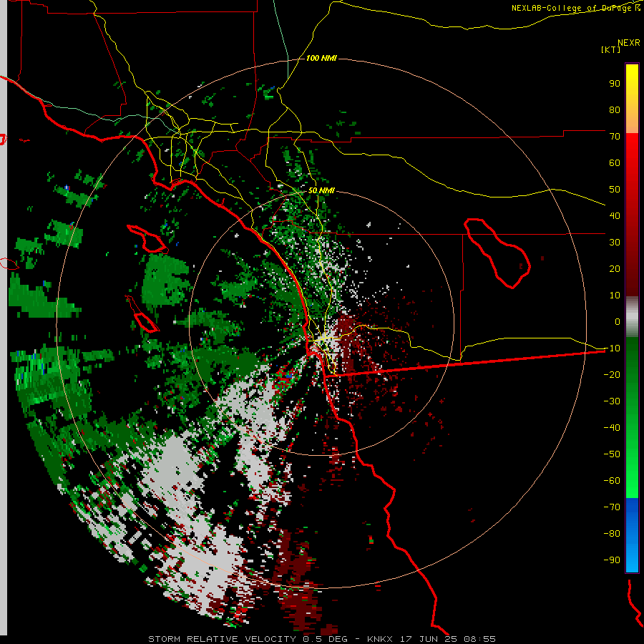The width and height of the screenshot is (644, 644).
Task: Click the 0 value on the velocity scale
Action: tap(618, 321)
